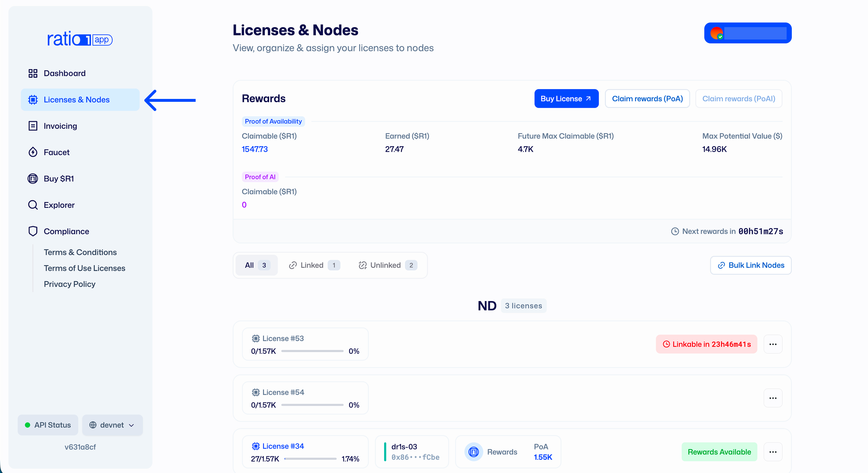Click the red clock in Linkable badge
Image resolution: width=868 pixels, height=473 pixels.
666,344
